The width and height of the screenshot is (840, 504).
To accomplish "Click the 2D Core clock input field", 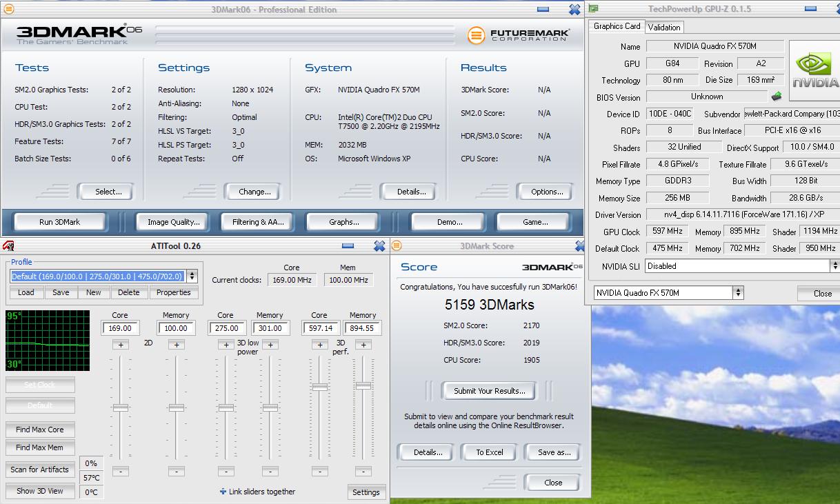I will [120, 328].
